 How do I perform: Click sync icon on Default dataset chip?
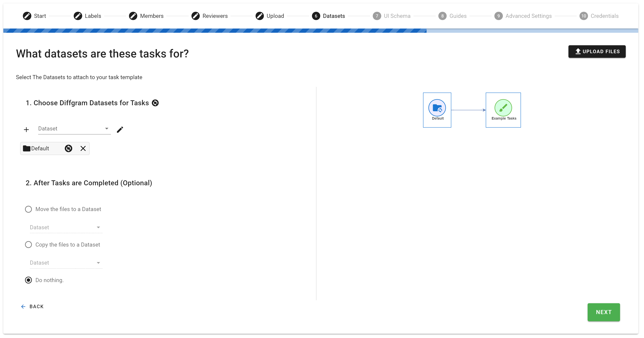[x=69, y=148]
